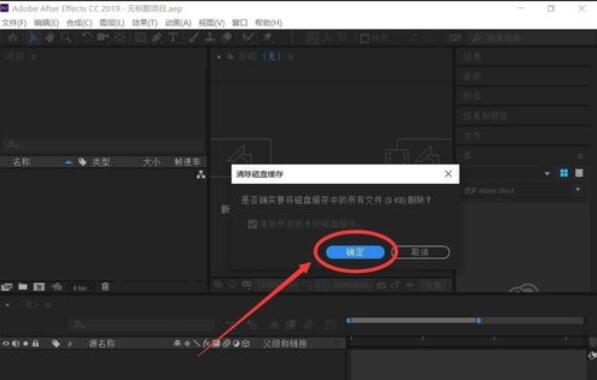597x380 pixels.
Task: Select the Type (T) tool
Action: click(x=173, y=38)
